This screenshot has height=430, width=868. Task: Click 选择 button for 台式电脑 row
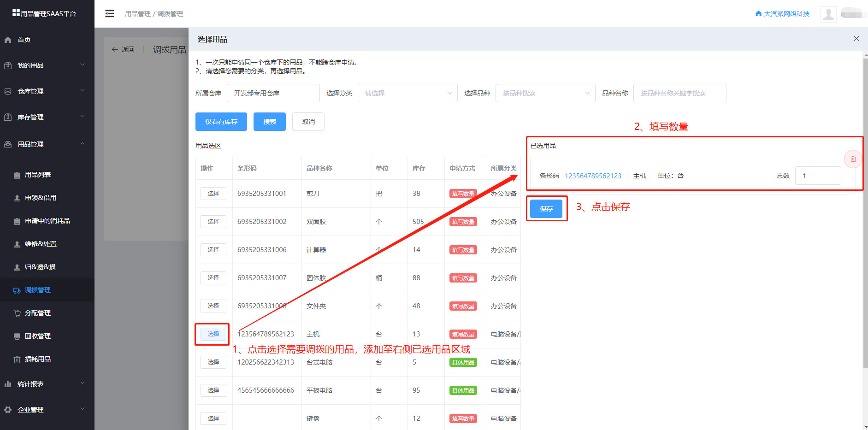[x=213, y=362]
